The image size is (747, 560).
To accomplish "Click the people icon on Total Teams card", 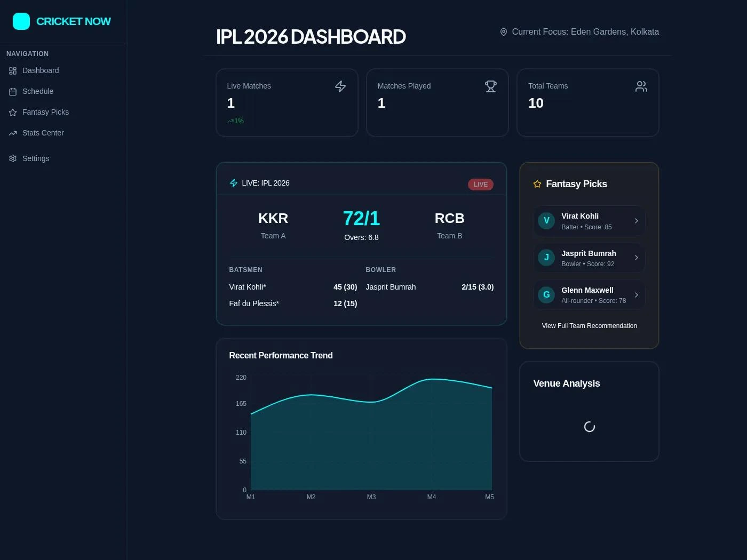I will point(641,86).
